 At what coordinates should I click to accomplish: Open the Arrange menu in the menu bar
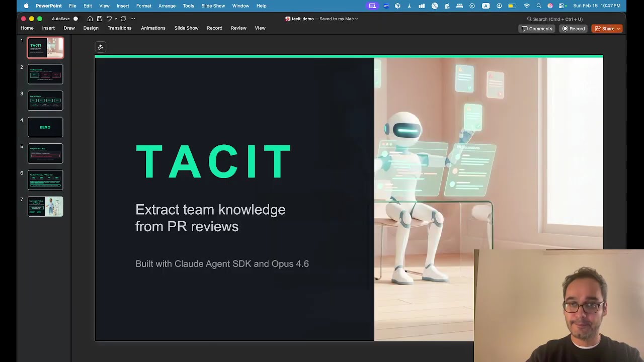[167, 6]
